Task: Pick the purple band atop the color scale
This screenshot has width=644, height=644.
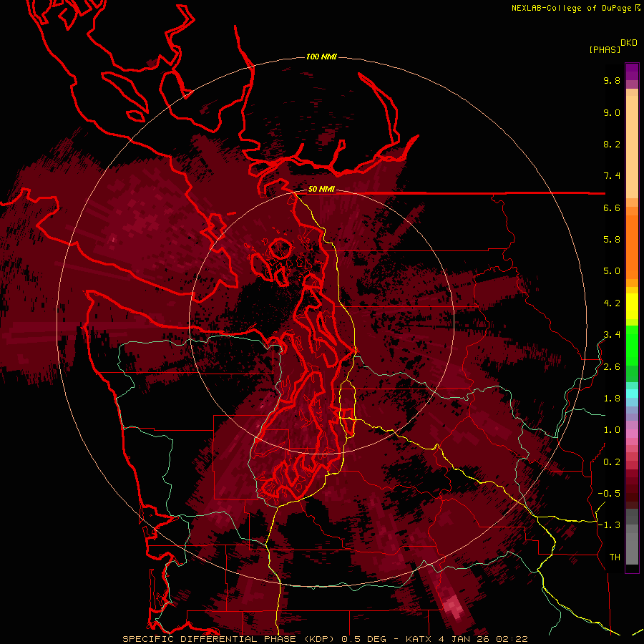Action: [632, 72]
